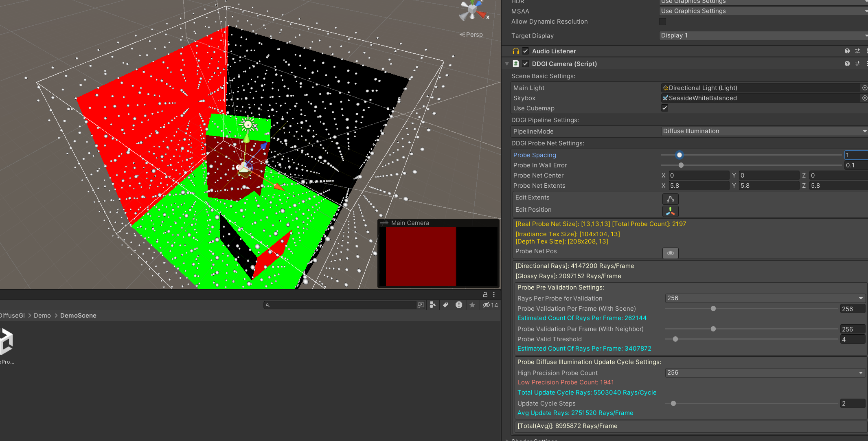This screenshot has width=868, height=441.
Task: Click Probe In Wall Error slider handle
Action: (x=681, y=165)
